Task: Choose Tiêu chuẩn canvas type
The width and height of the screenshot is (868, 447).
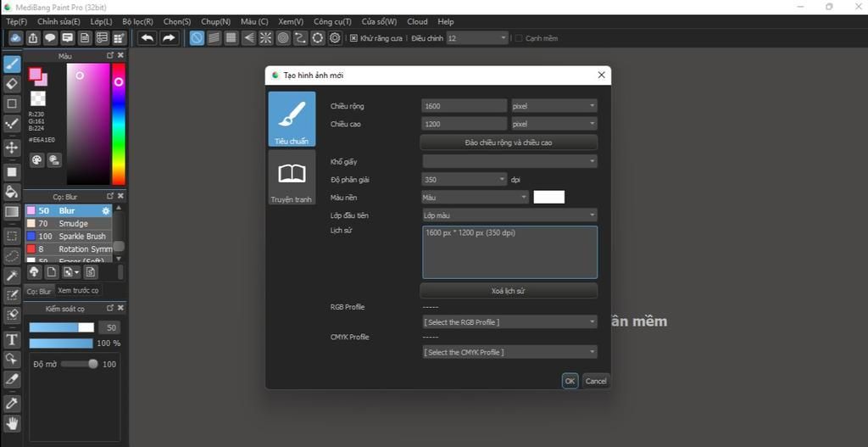Action: pos(292,119)
